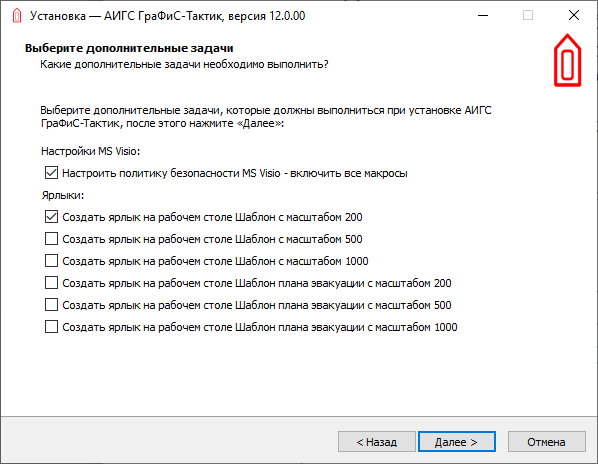
Task: Click the greyed-out maximize button
Action: tap(528, 15)
